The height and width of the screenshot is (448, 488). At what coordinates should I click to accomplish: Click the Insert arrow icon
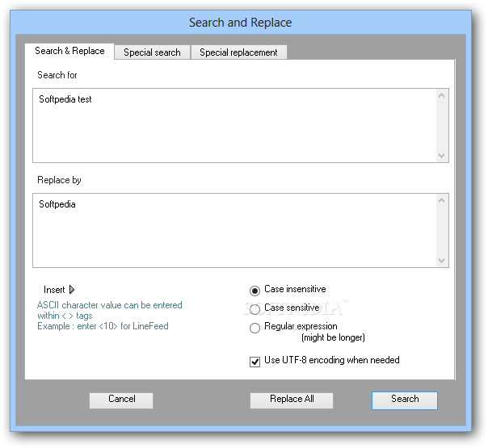tap(72, 290)
